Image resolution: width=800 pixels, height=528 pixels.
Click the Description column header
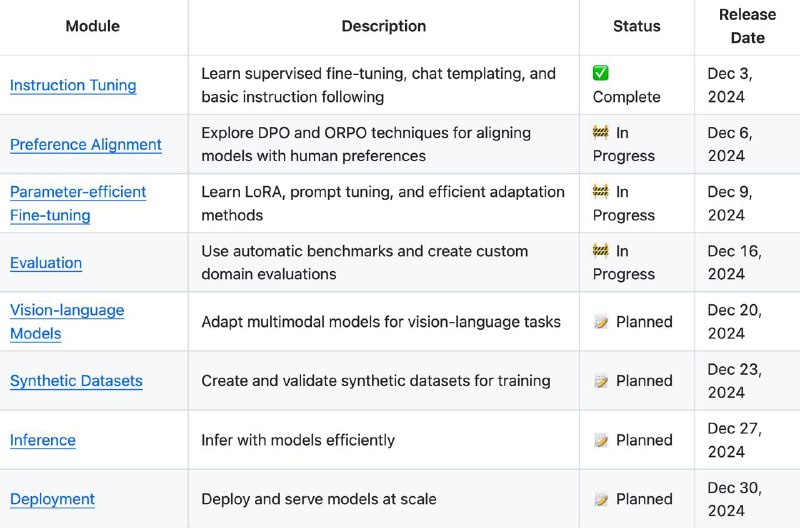[x=384, y=26]
